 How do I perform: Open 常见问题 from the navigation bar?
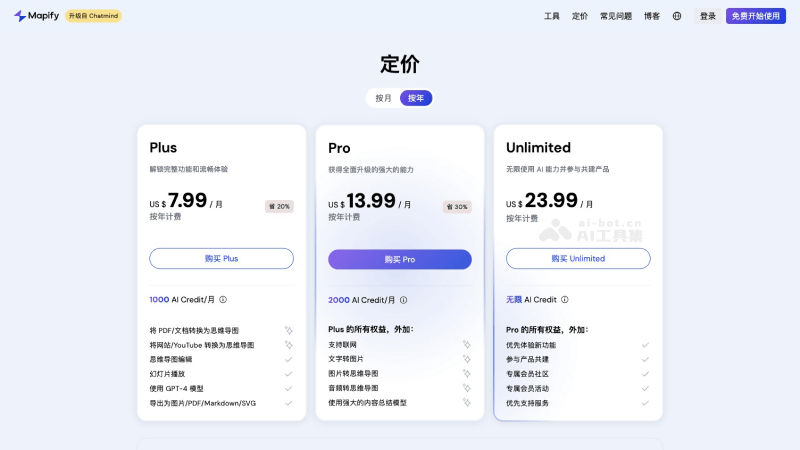coord(616,16)
